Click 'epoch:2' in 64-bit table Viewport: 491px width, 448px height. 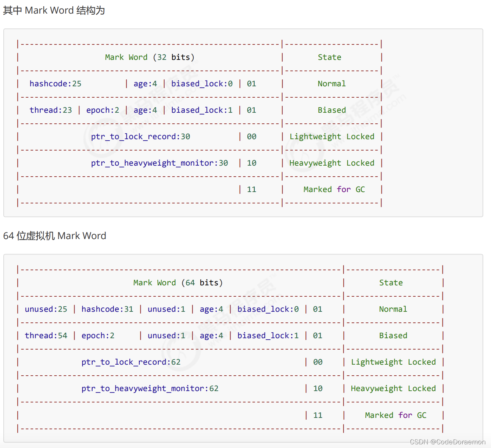98,336
